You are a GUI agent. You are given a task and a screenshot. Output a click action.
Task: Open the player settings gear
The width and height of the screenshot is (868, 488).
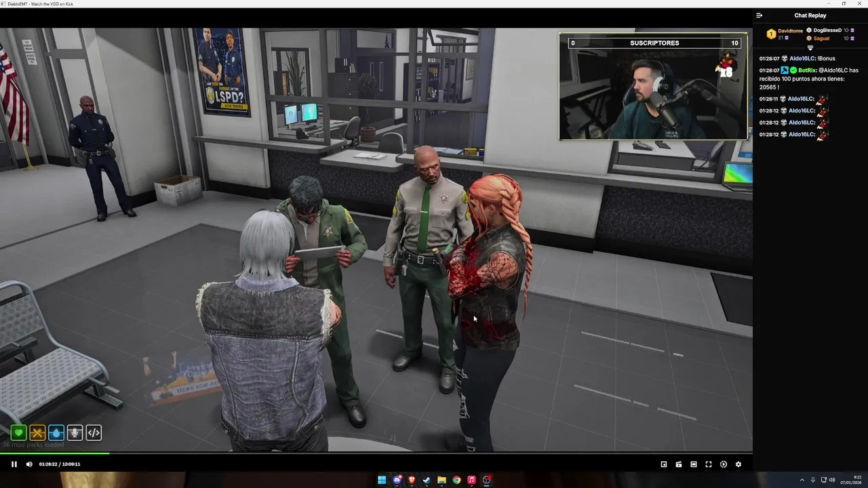pos(738,464)
